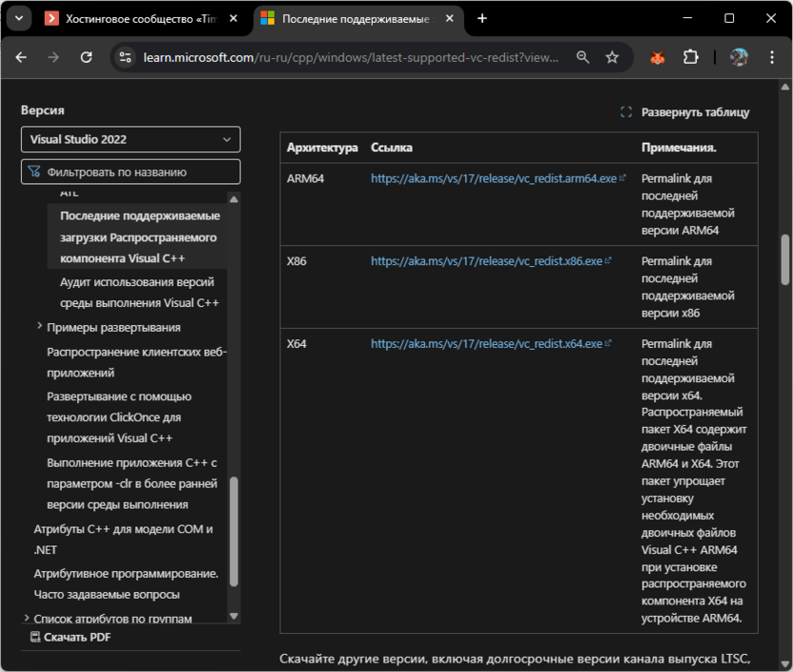This screenshot has width=793, height=672.
Task: Bookmark this page with the star icon
Action: tap(612, 57)
